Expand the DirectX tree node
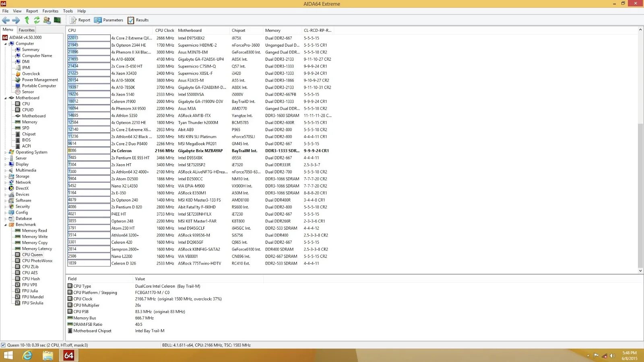 coord(6,189)
